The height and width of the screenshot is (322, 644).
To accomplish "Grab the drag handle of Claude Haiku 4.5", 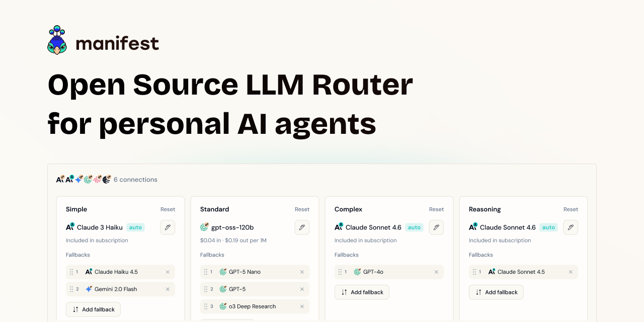I will click(71, 272).
